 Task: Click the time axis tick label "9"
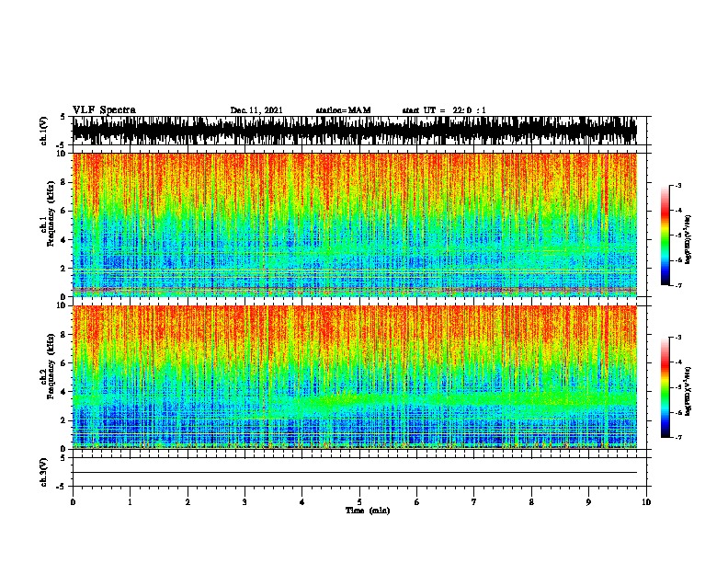tap(588, 502)
